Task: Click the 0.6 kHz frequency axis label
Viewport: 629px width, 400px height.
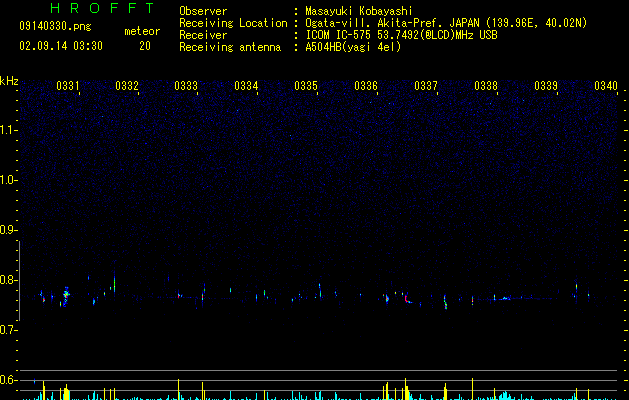Action: tap(9, 380)
